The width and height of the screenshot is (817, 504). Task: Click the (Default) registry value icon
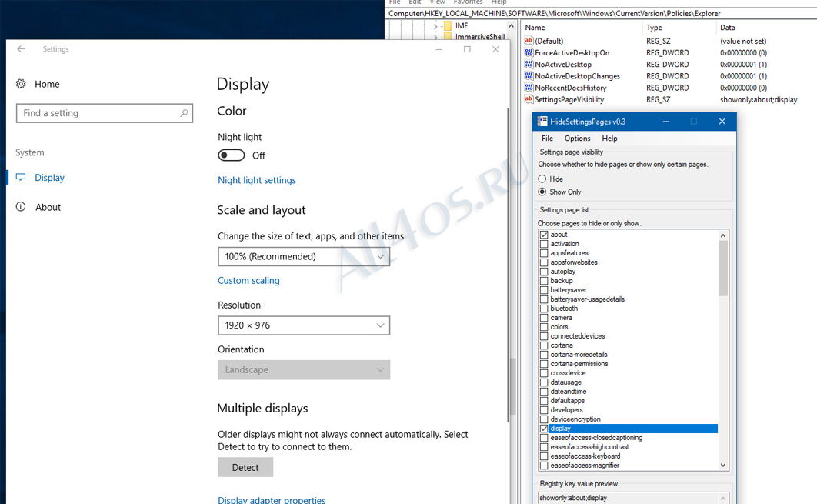(x=529, y=41)
